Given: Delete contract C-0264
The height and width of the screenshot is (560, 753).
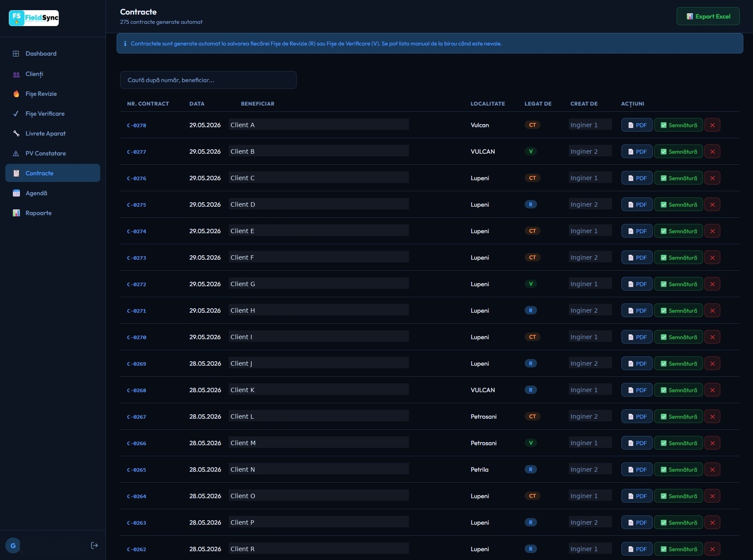Looking at the screenshot, I should pos(712,496).
